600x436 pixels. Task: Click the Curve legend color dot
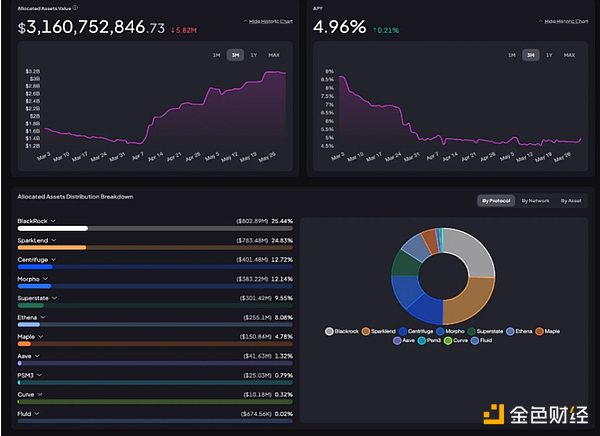pos(450,340)
